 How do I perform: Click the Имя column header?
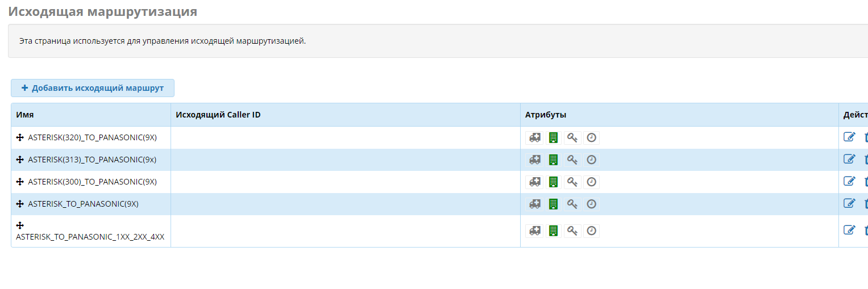[x=25, y=115]
